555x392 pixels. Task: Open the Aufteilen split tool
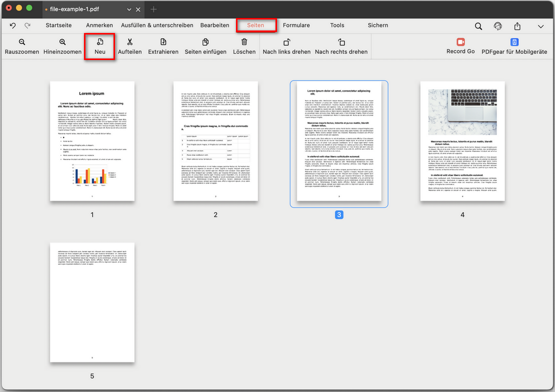click(130, 46)
